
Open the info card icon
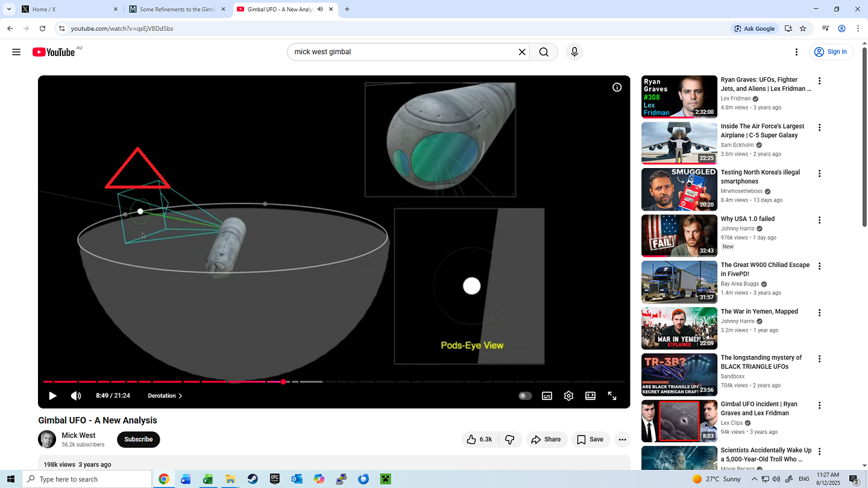click(617, 87)
